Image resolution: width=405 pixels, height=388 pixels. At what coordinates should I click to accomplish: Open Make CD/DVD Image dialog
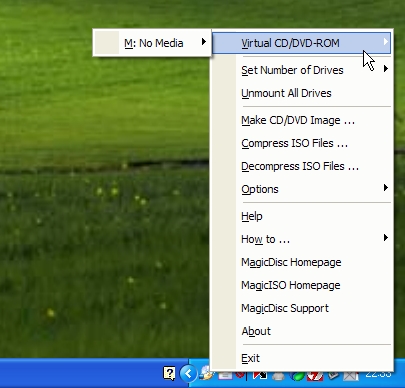coord(301,120)
